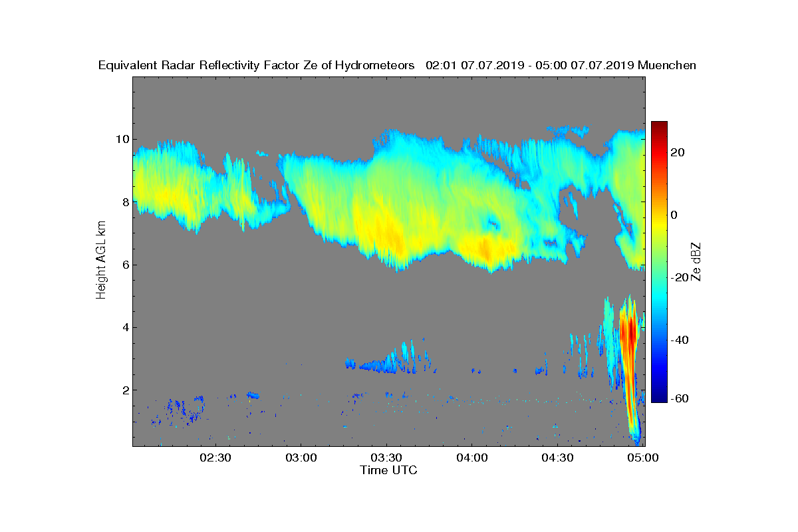Click the '02:30' time tick label

coord(215,458)
